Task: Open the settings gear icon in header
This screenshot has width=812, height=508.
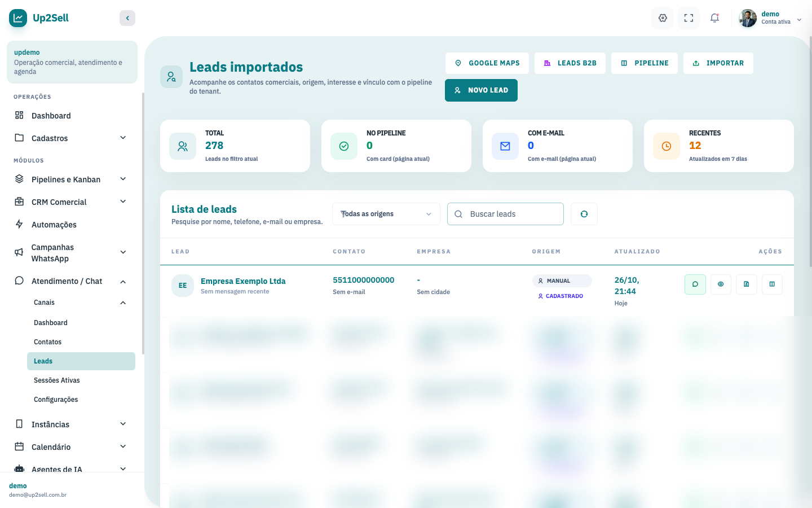Action: click(x=663, y=18)
